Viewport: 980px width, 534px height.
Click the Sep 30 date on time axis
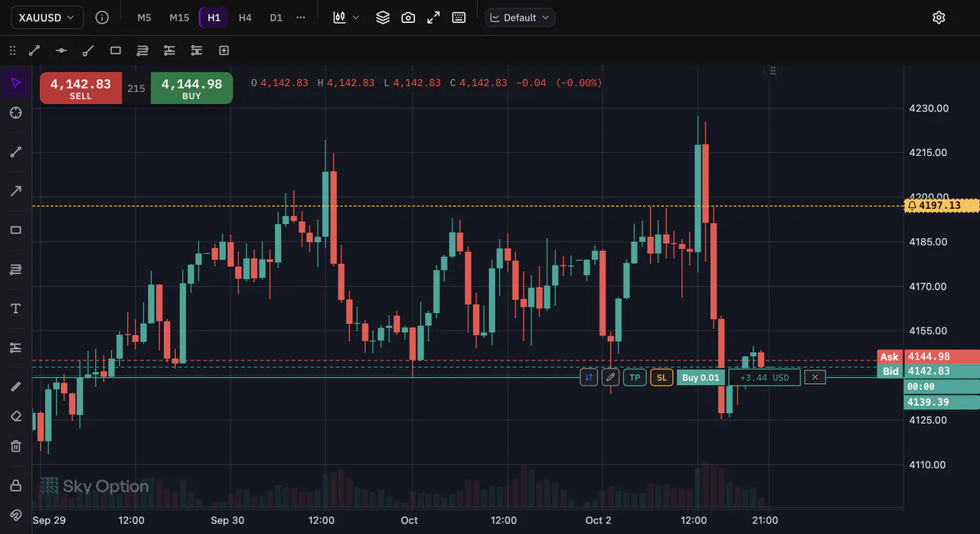(x=227, y=520)
